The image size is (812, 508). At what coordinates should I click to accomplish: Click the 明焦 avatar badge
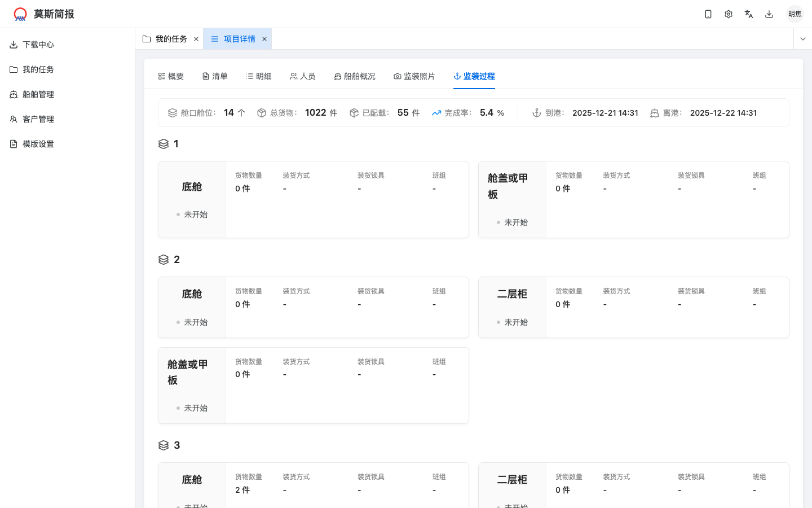tap(795, 14)
